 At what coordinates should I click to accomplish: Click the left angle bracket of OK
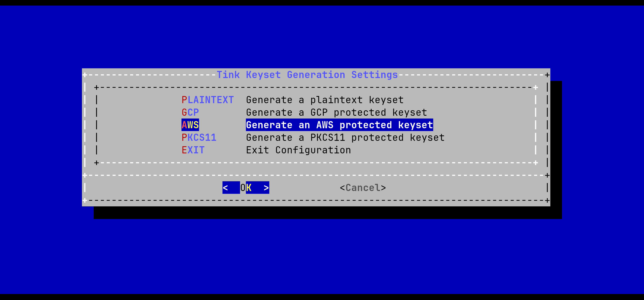pyautogui.click(x=225, y=187)
